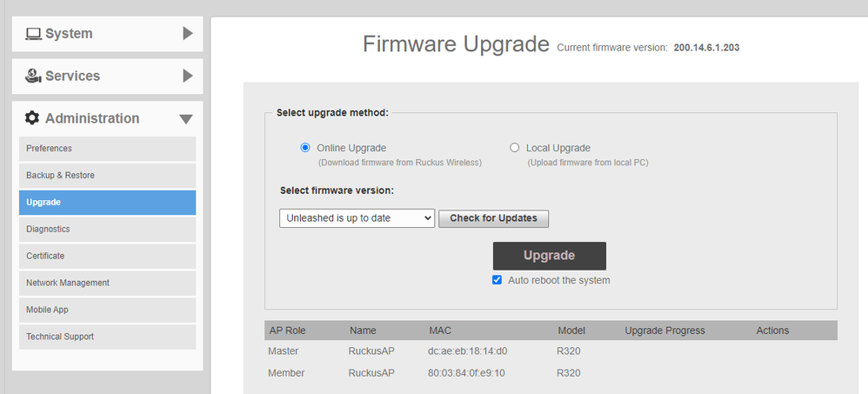Open the Network Management menu item
This screenshot has width=868, height=394.
tap(107, 283)
